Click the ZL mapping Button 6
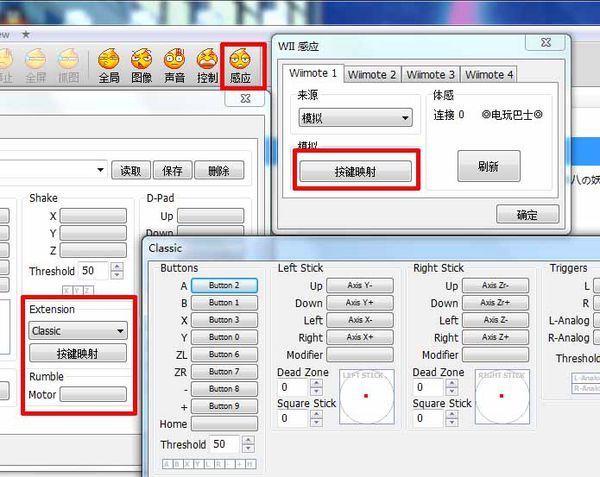The width and height of the screenshot is (600, 477). point(224,354)
